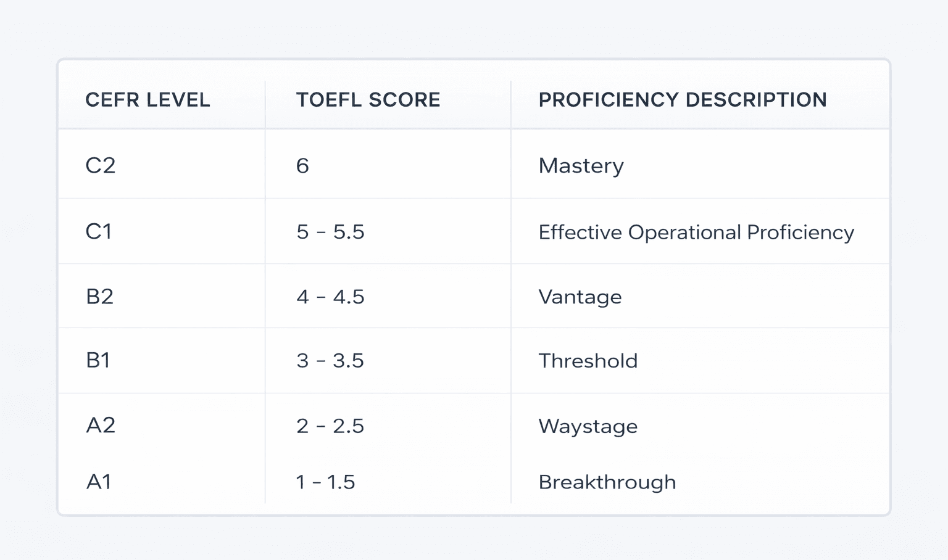Select the C2 level cell
The width and height of the screenshot is (948, 560).
(101, 165)
